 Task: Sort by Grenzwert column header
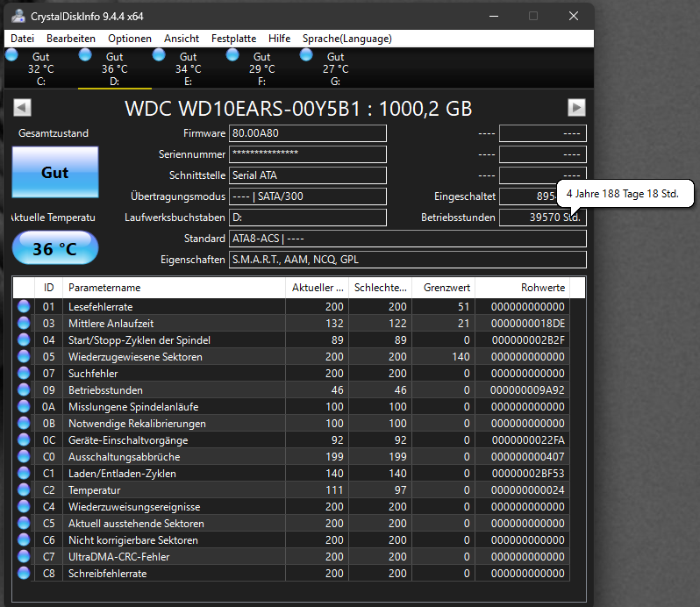[x=443, y=288]
